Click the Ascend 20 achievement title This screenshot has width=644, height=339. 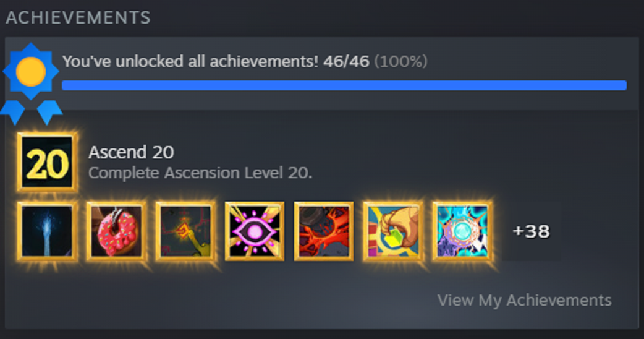point(131,152)
